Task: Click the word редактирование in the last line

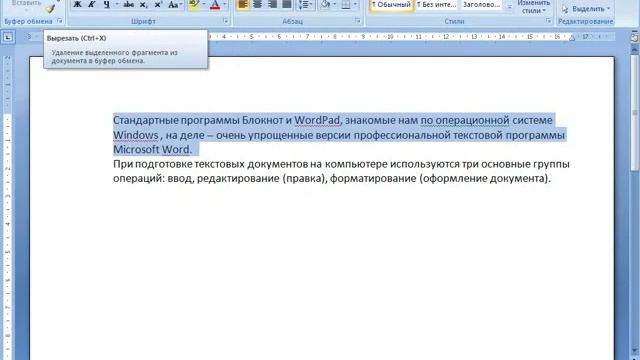Action: click(238, 178)
